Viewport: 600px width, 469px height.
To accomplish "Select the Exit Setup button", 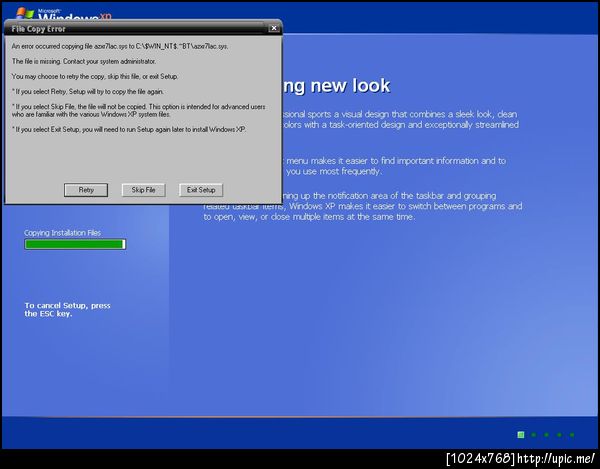I will (201, 190).
